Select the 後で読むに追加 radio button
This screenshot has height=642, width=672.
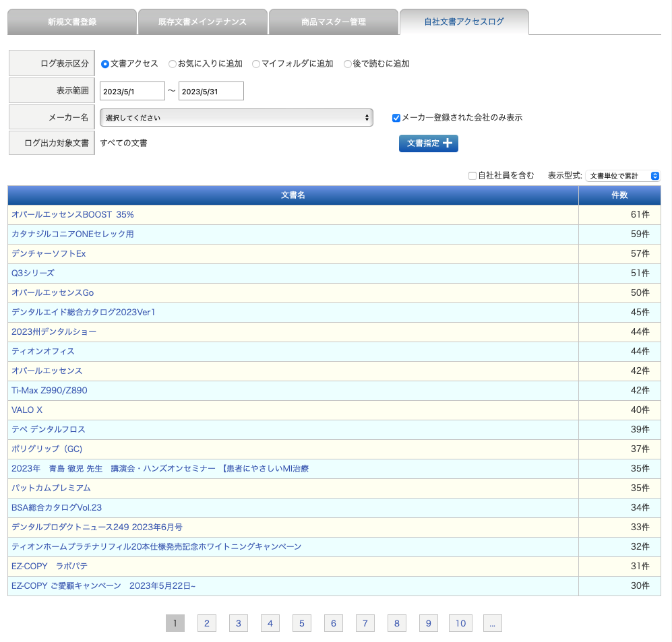pyautogui.click(x=348, y=64)
